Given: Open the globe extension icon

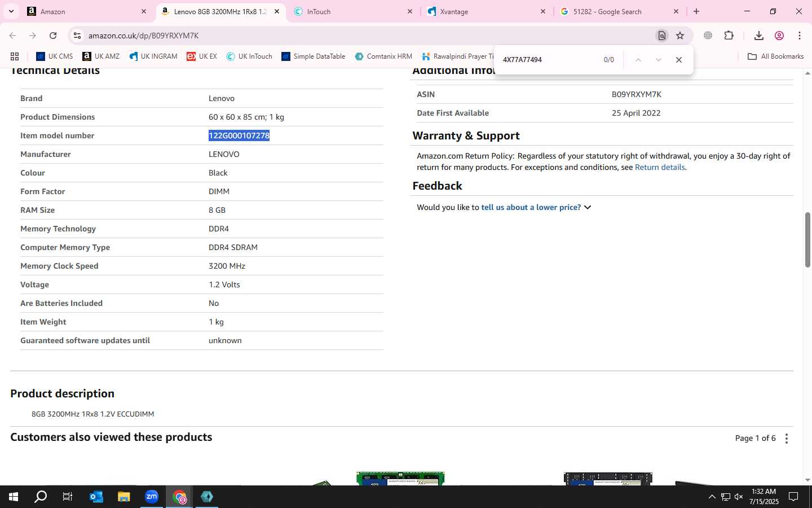Looking at the screenshot, I should coord(708,36).
